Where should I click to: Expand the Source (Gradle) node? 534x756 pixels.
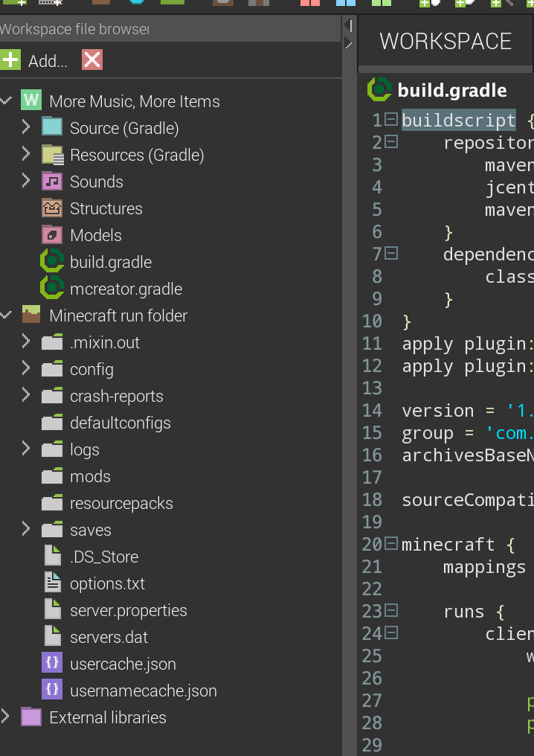(25, 126)
